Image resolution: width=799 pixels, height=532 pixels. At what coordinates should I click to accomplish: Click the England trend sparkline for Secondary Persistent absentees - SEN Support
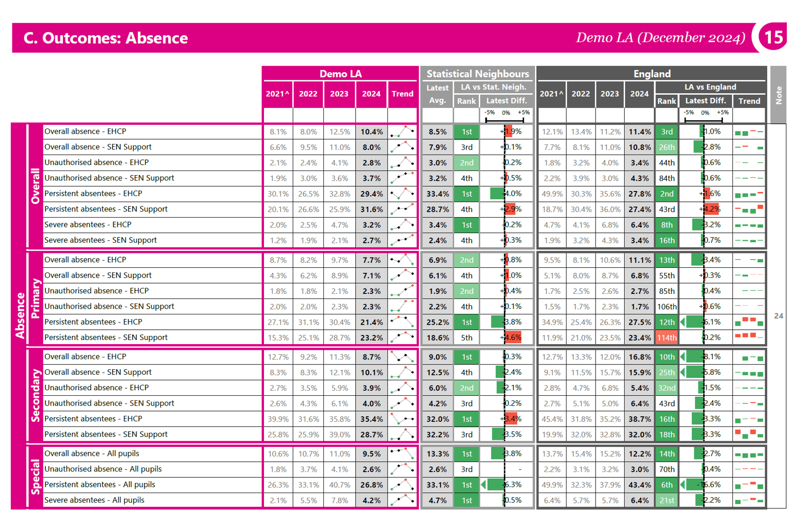(749, 434)
